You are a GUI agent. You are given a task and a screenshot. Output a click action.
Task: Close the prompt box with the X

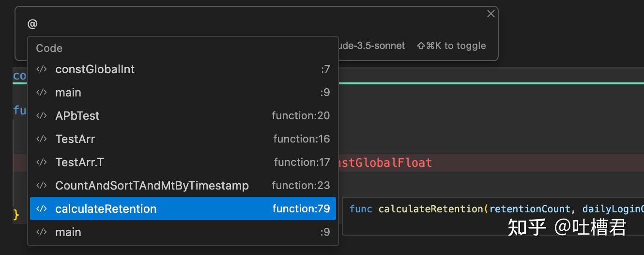click(x=491, y=14)
